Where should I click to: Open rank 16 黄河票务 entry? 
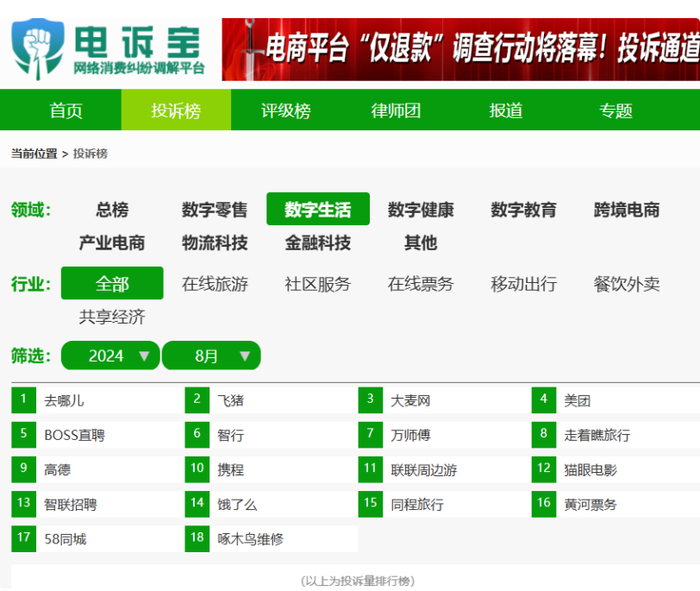click(616, 504)
